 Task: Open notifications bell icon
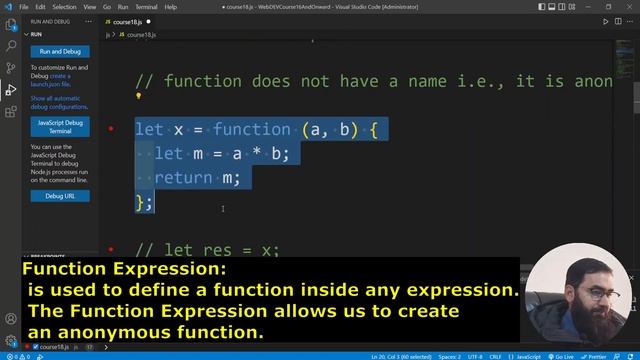pyautogui.click(x=631, y=357)
